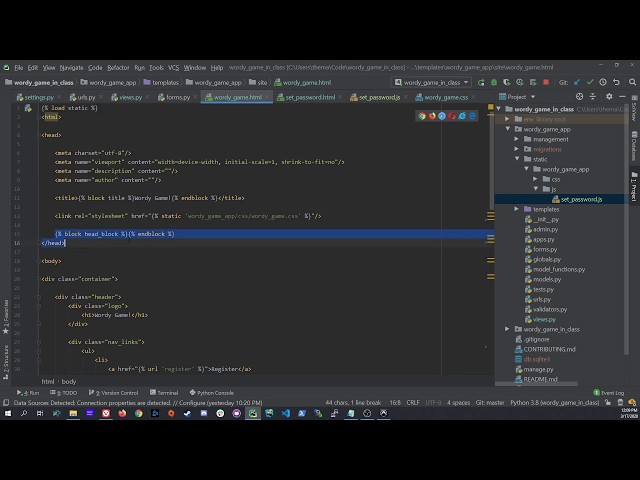Screen dimensions: 640x480
Task: Expand the templates folder in tree
Action: 517,209
